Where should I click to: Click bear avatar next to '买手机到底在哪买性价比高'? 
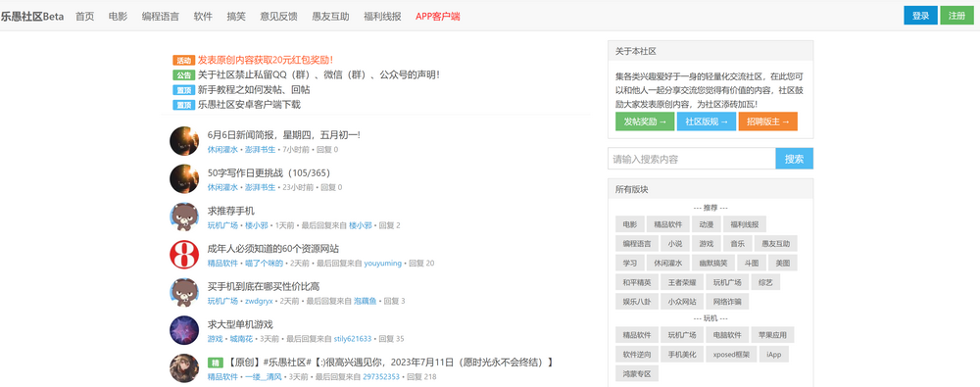(x=184, y=293)
